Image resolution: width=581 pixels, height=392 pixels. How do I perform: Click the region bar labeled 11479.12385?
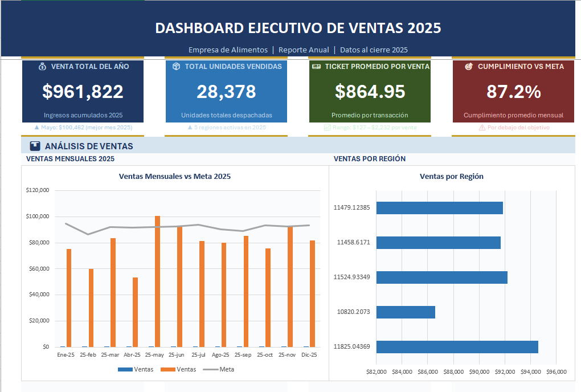tap(440, 208)
